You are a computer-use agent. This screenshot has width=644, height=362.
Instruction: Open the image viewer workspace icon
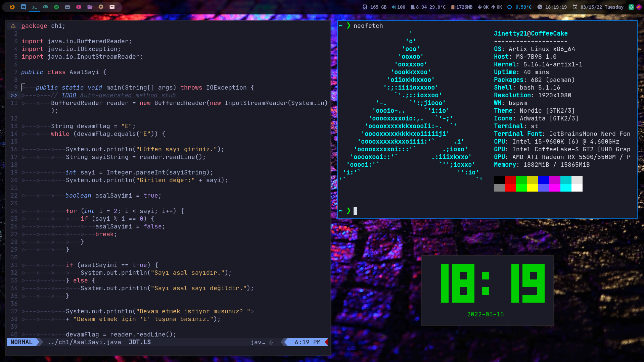point(67,7)
